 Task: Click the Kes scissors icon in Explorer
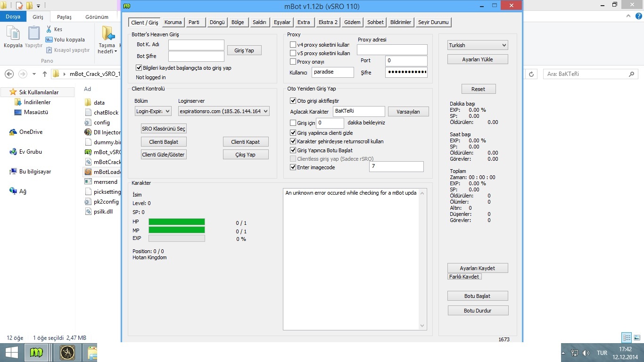click(49, 29)
